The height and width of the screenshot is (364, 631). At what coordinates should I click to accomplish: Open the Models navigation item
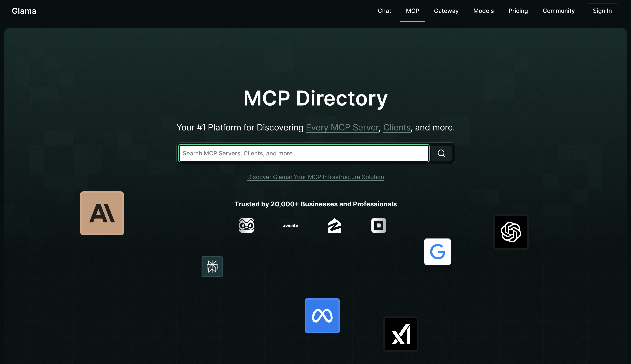click(483, 11)
